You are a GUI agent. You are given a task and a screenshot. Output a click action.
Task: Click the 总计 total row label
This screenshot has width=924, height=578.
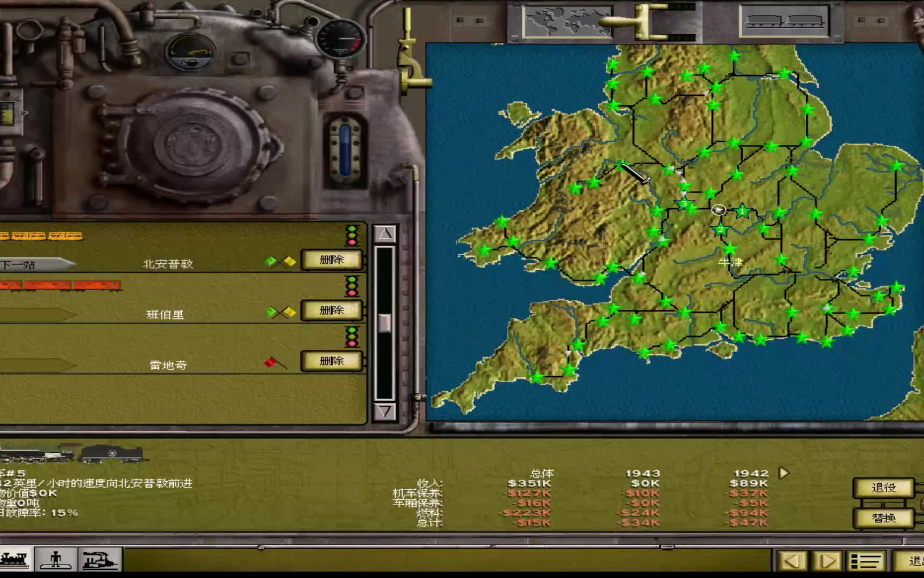(x=429, y=522)
